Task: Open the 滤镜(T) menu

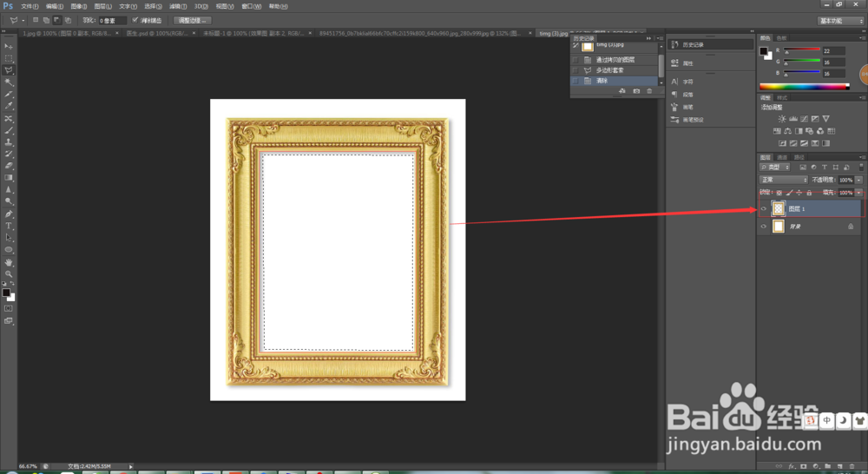Action: point(178,6)
